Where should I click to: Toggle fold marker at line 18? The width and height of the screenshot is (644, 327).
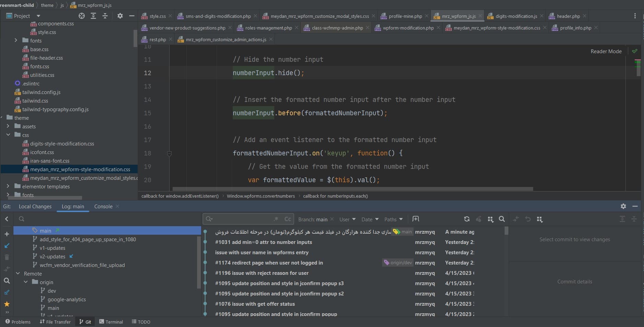[169, 153]
